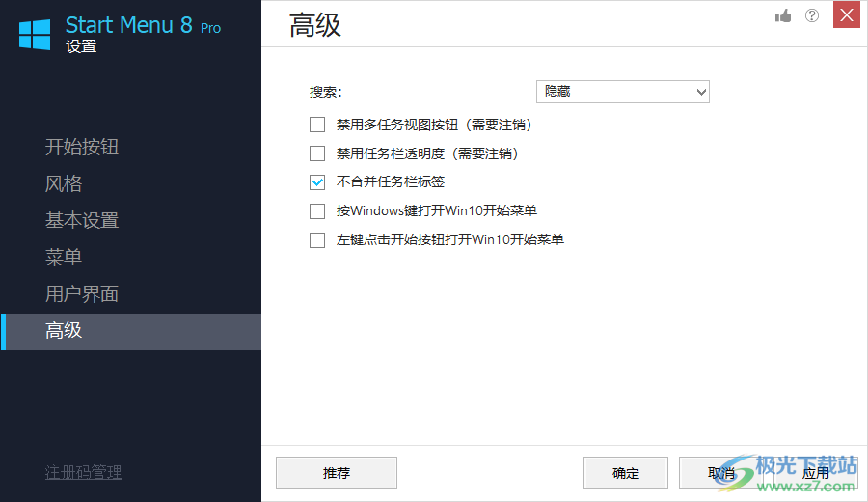Click the 推荐 button
The width and height of the screenshot is (868, 502).
coord(337,473)
